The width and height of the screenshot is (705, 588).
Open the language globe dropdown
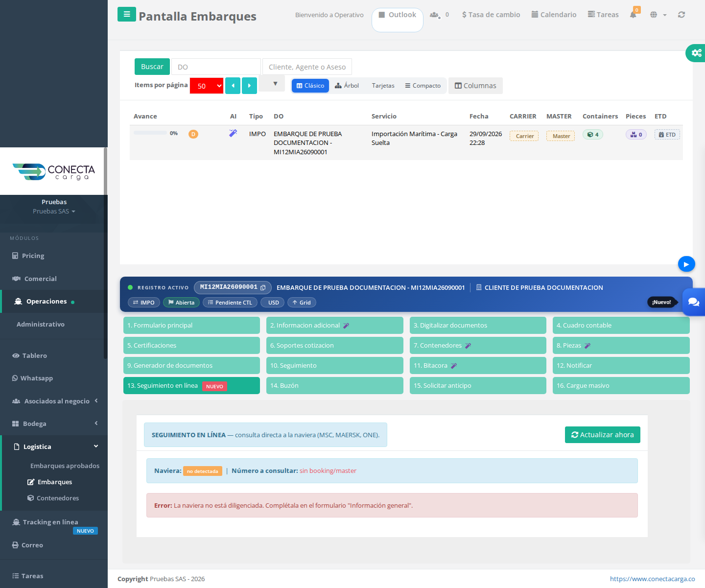(658, 15)
